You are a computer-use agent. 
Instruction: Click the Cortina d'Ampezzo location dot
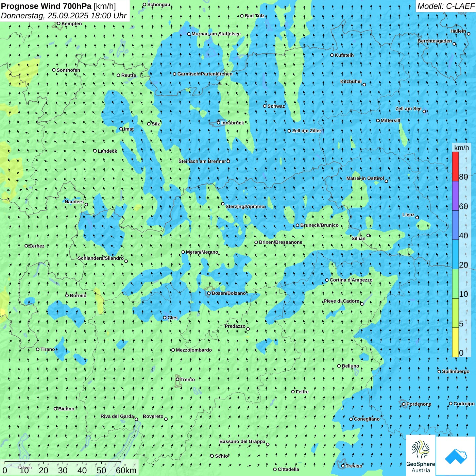tap(327, 280)
